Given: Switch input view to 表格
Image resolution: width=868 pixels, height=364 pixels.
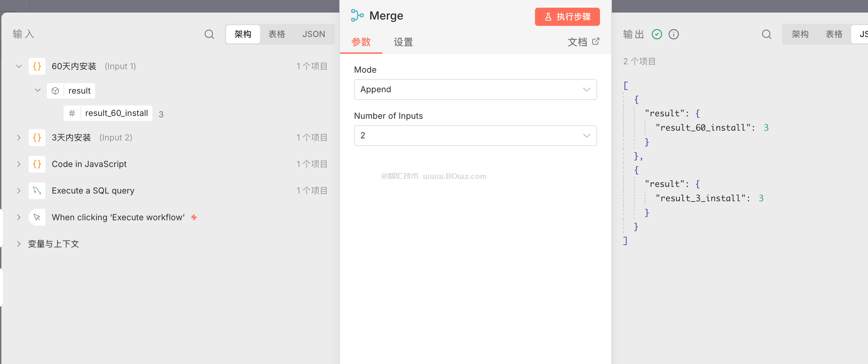Looking at the screenshot, I should [277, 34].
